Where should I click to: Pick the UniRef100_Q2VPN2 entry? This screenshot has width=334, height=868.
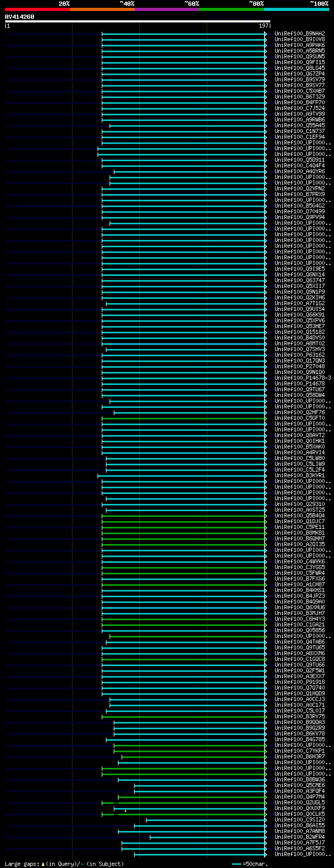300,188
